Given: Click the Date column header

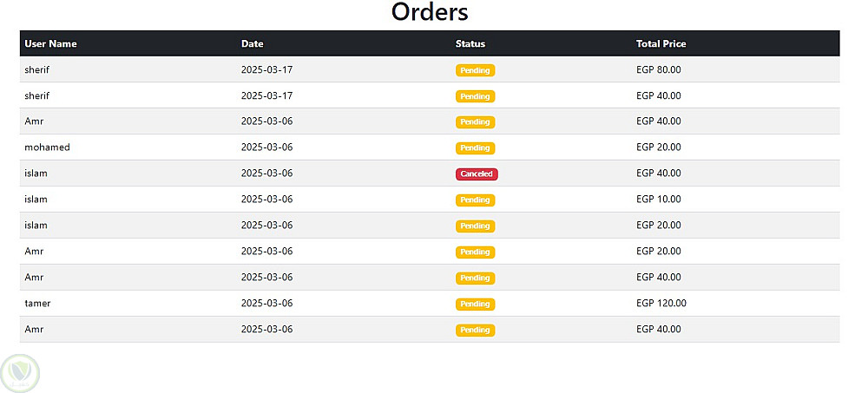Looking at the screenshot, I should 252,43.
